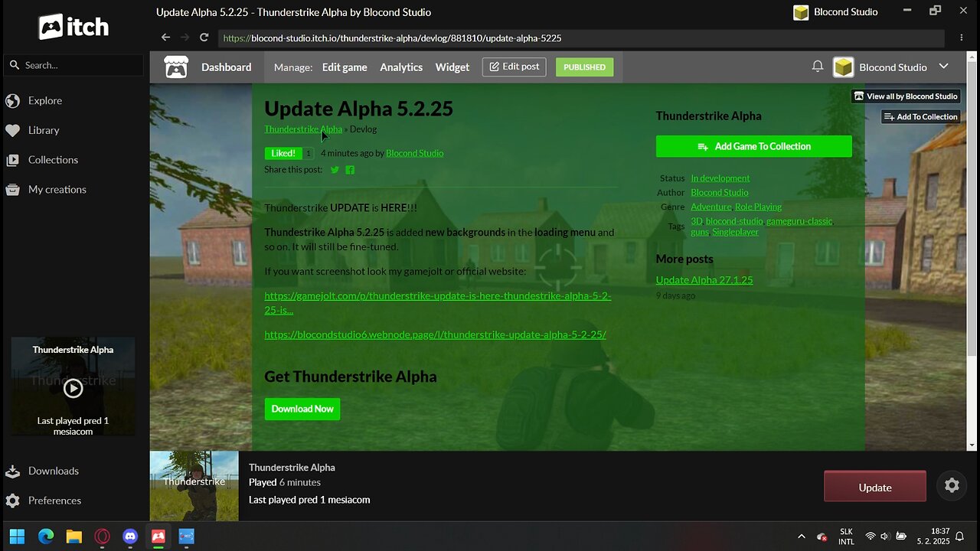Click Blocond Studio avatar in page header

[x=843, y=67]
